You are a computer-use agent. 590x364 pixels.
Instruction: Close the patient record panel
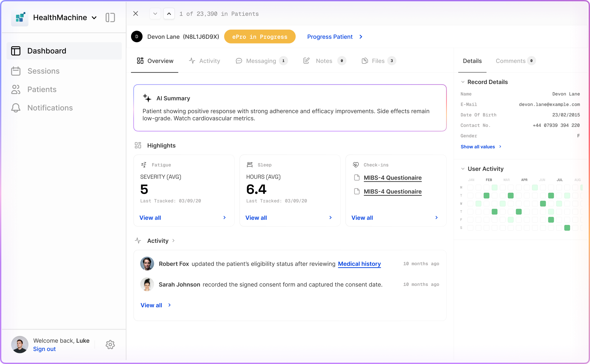click(x=136, y=14)
